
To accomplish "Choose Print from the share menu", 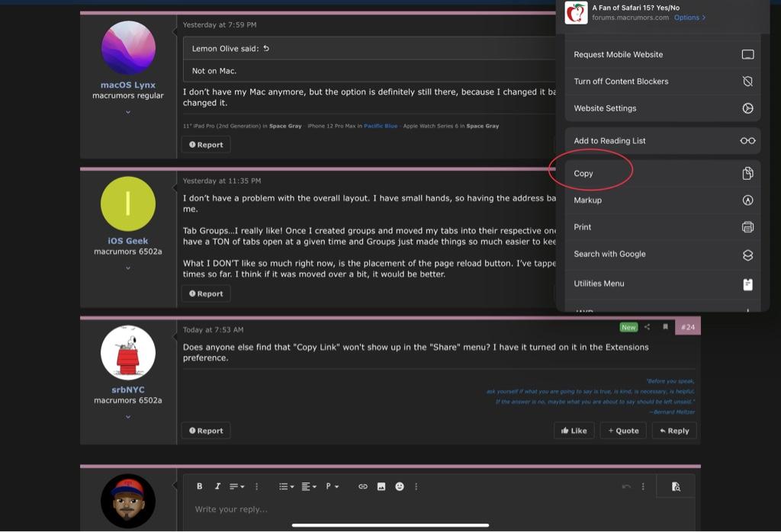I will click(x=663, y=227).
